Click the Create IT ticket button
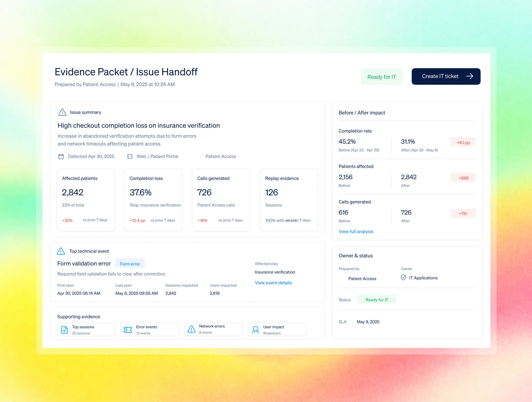532x402 pixels. tap(446, 76)
